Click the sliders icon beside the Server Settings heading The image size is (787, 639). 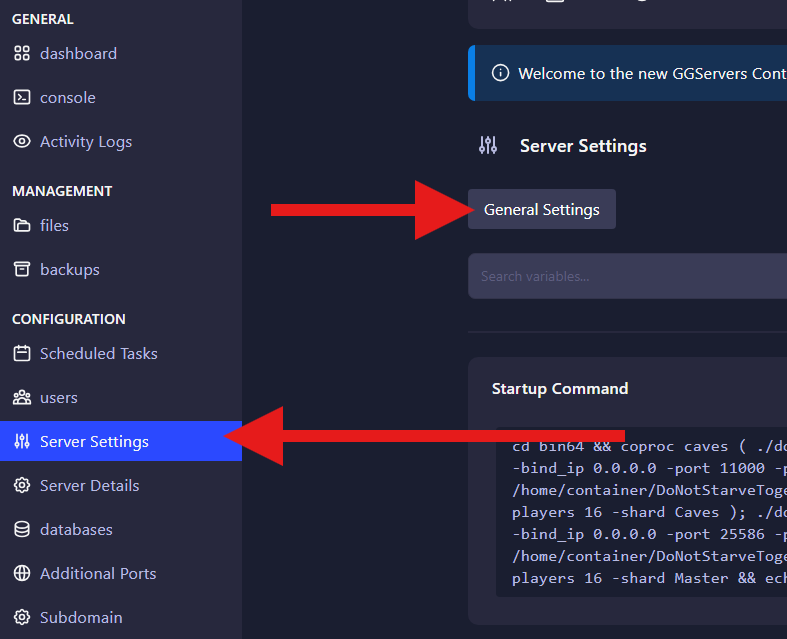click(x=488, y=146)
